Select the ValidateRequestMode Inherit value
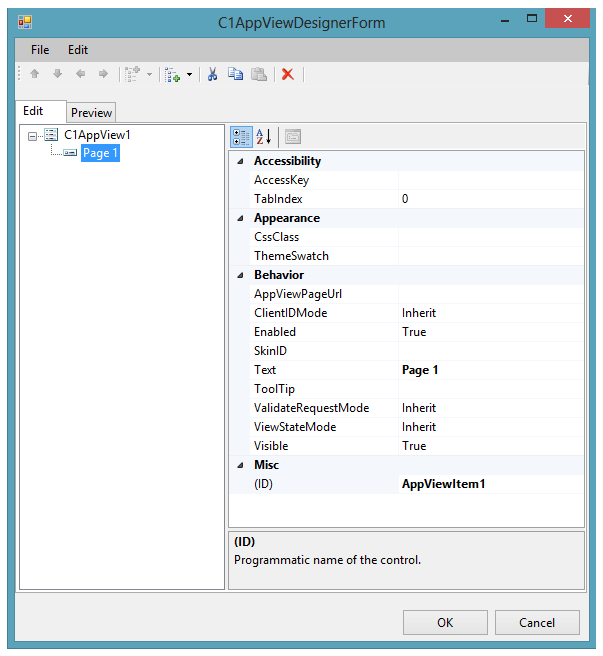Image resolution: width=603 pixels, height=656 pixels. coord(491,408)
